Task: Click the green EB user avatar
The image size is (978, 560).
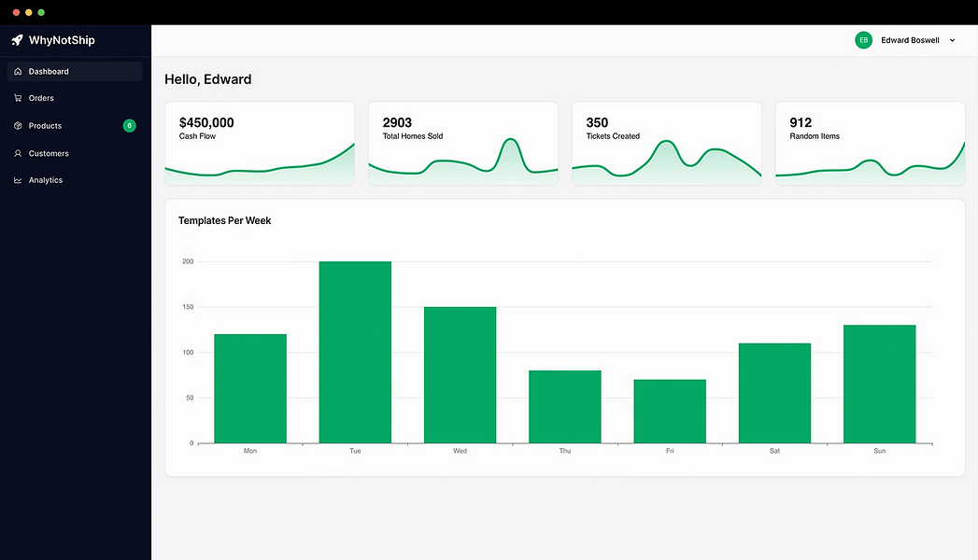Action: 863,40
